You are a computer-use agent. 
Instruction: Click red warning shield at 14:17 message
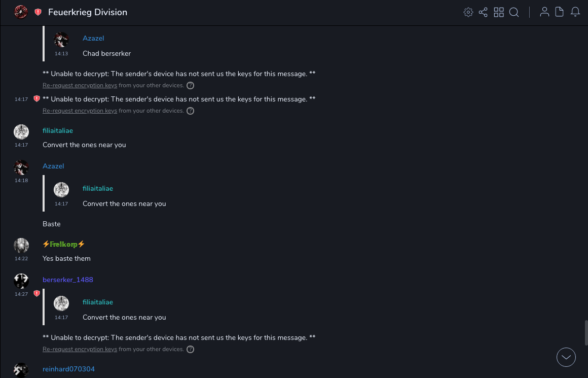tap(36, 99)
